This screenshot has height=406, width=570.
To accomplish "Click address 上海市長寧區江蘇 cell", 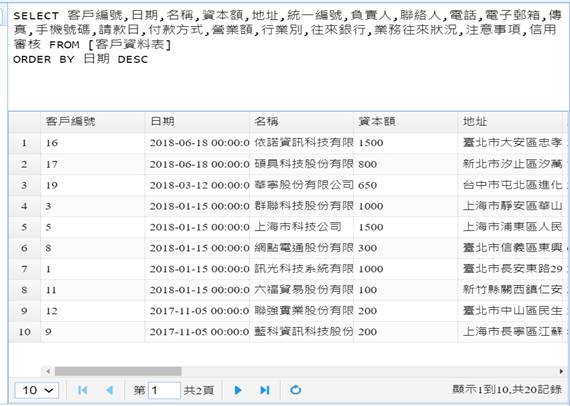I will click(x=510, y=331).
